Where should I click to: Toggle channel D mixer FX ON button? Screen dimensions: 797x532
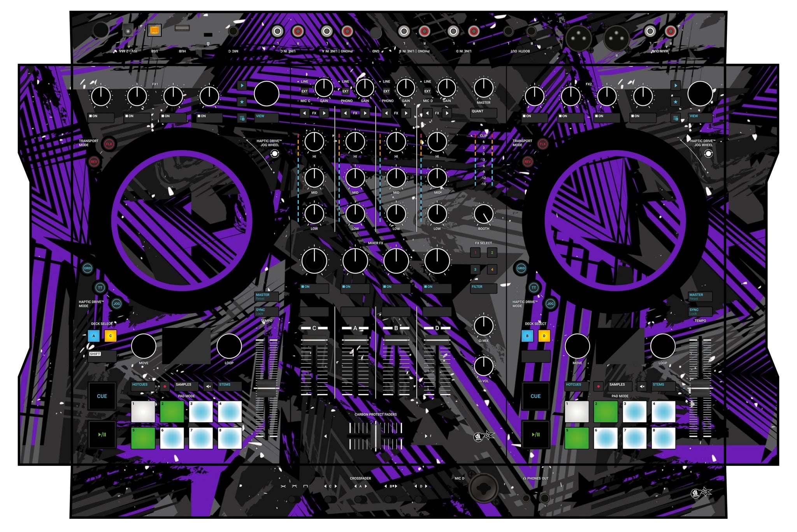point(437,289)
